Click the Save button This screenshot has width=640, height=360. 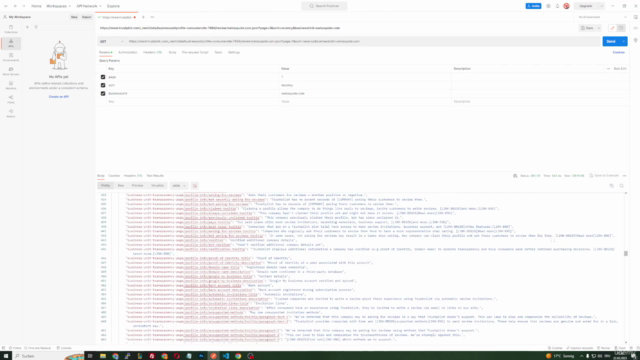[588, 28]
